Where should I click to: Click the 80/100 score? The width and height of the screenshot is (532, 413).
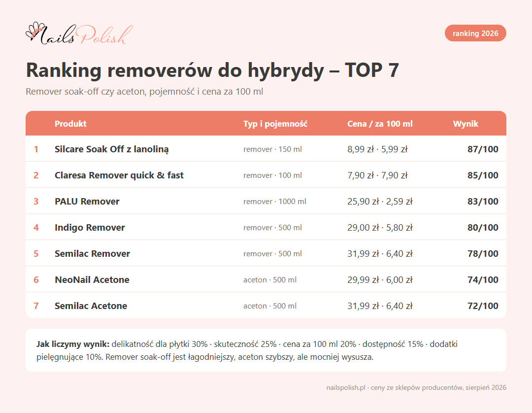click(483, 227)
